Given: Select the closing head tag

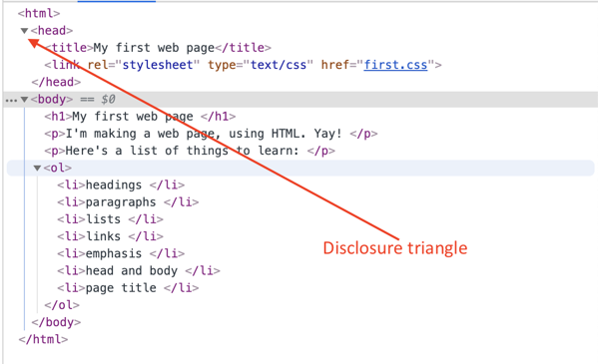Looking at the screenshot, I should click(x=57, y=82).
